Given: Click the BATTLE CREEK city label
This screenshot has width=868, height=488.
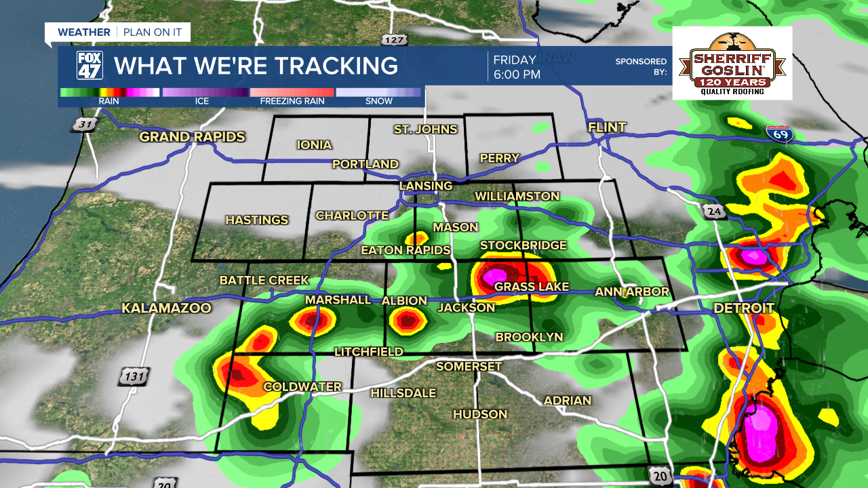Looking at the screenshot, I should point(264,280).
